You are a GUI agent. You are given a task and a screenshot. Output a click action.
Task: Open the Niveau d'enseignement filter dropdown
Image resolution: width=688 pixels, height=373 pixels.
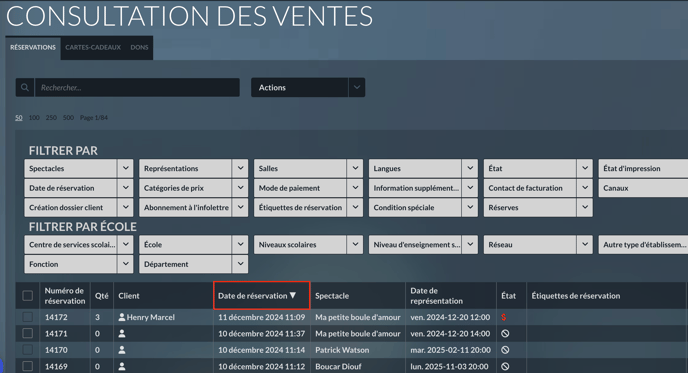pyautogui.click(x=423, y=244)
